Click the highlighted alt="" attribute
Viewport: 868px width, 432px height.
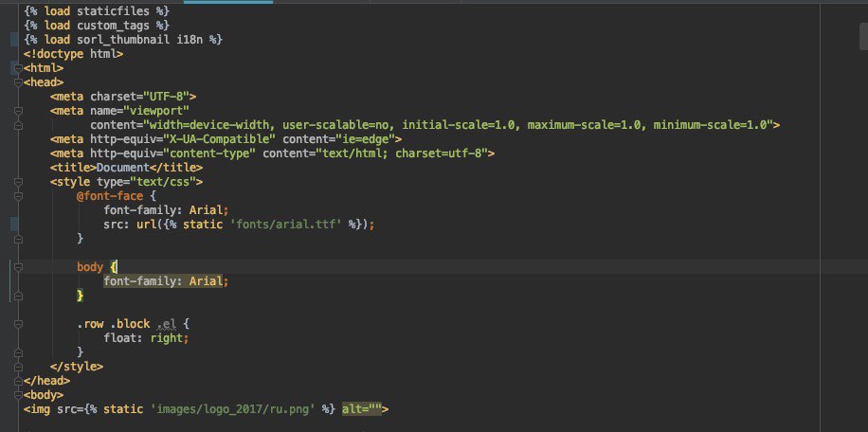(x=363, y=409)
